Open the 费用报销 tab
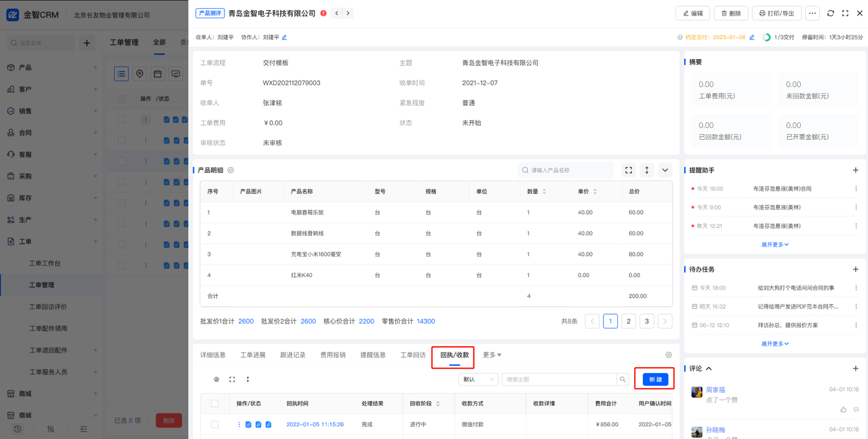 333,355
